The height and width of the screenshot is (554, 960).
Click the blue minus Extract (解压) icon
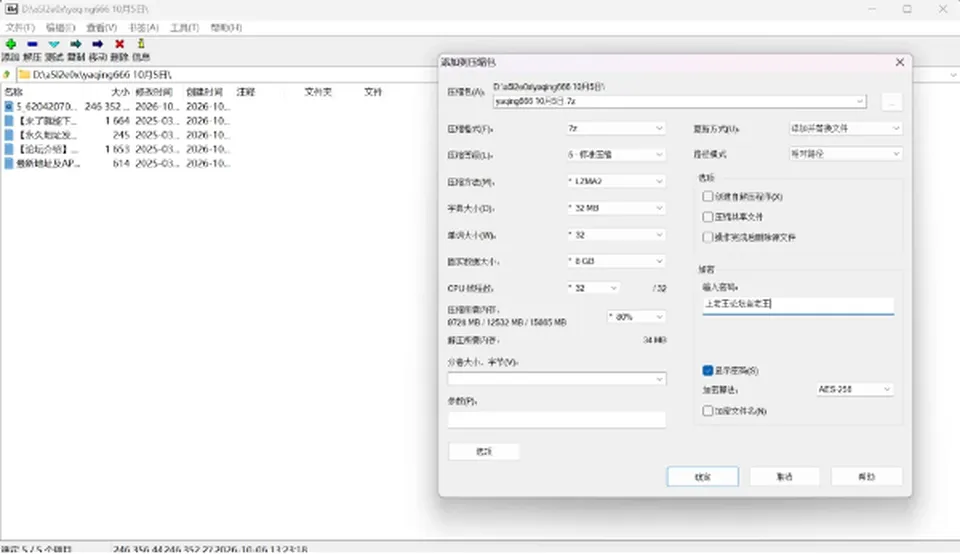click(x=32, y=44)
